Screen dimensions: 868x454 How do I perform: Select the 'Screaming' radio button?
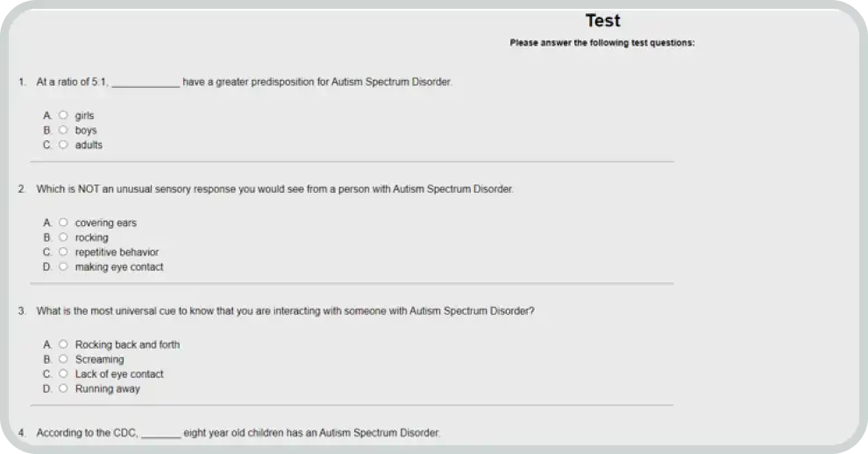click(x=63, y=359)
